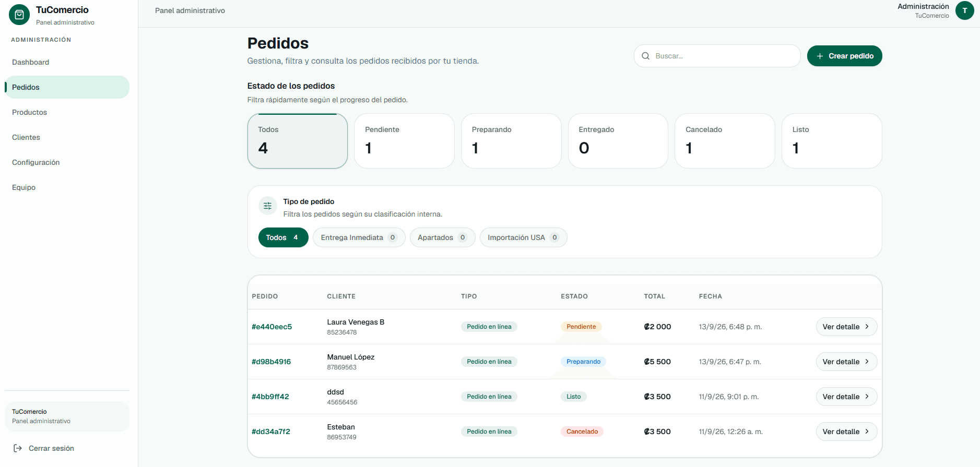Click customer name Laura Venegas B
This screenshot has width=980, height=467.
pyautogui.click(x=356, y=322)
